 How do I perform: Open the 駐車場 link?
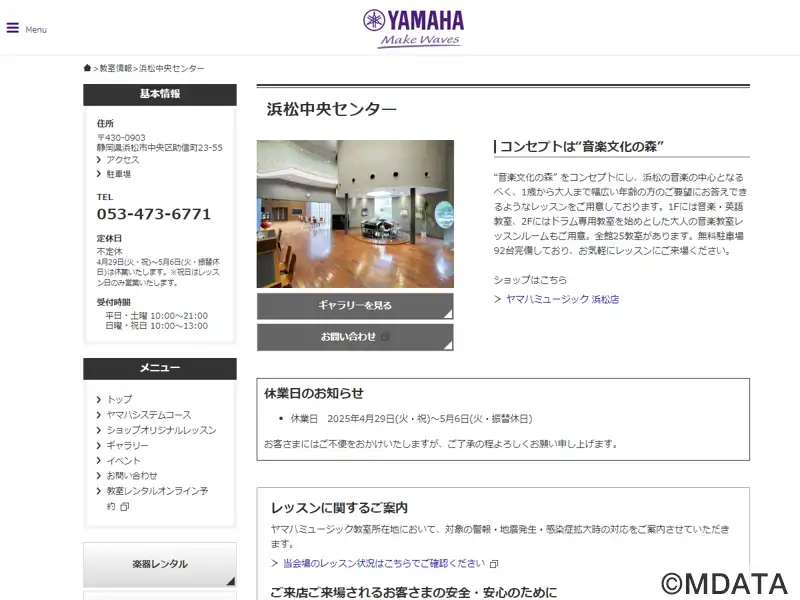coord(118,174)
